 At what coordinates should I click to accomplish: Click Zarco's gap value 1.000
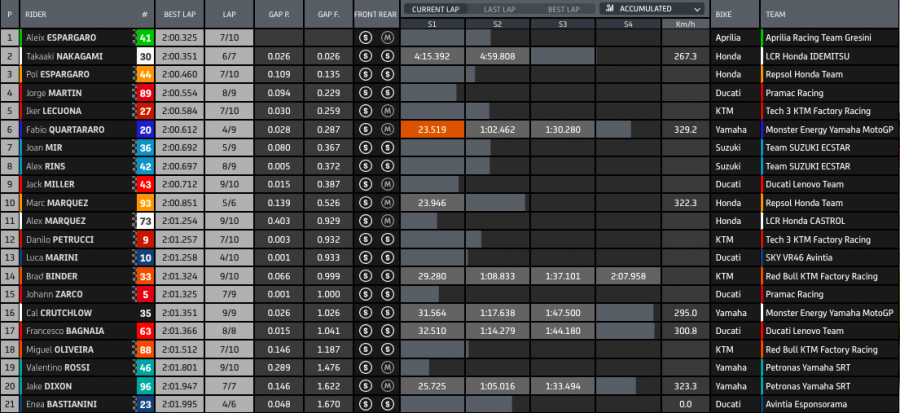[x=329, y=295]
